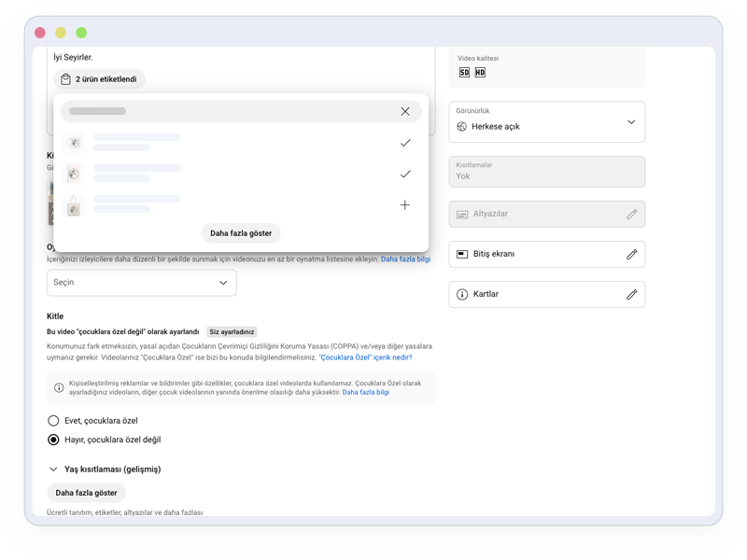Screen dimensions: 747x560
Task: Edit Bitiş ekranı with pencil icon
Action: [x=631, y=254]
